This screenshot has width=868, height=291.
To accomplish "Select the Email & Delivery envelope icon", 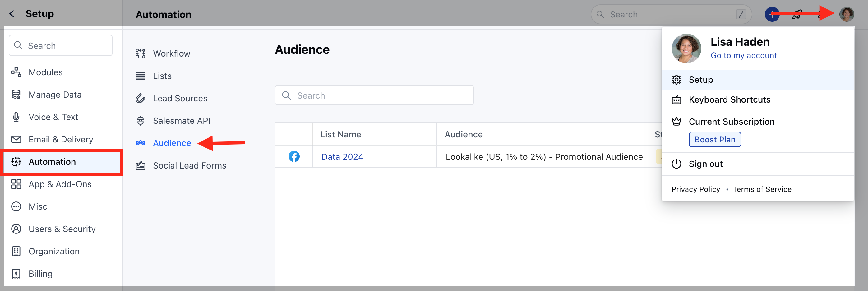I will click(16, 139).
